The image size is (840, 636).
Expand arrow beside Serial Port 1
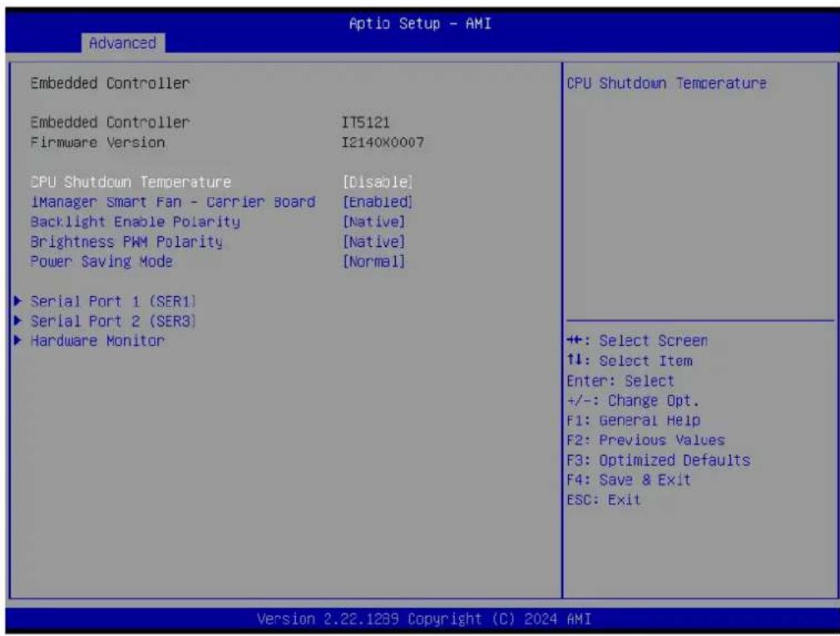point(18,301)
